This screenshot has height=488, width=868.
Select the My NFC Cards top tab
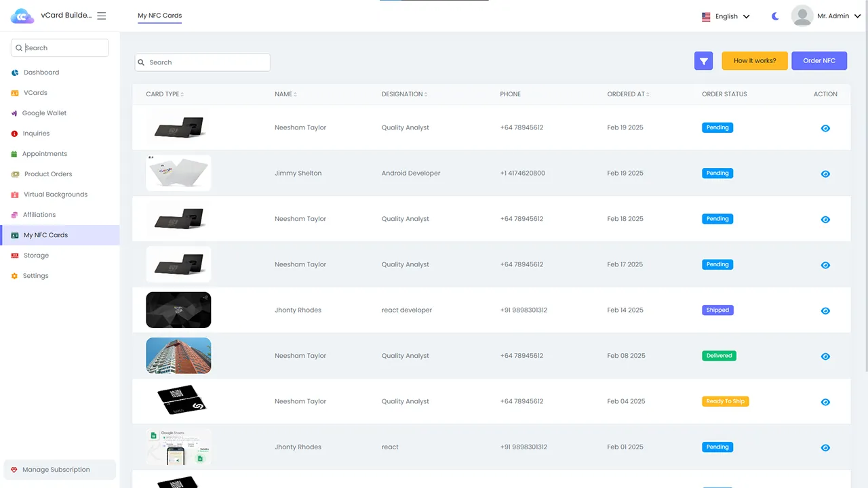[x=159, y=16]
